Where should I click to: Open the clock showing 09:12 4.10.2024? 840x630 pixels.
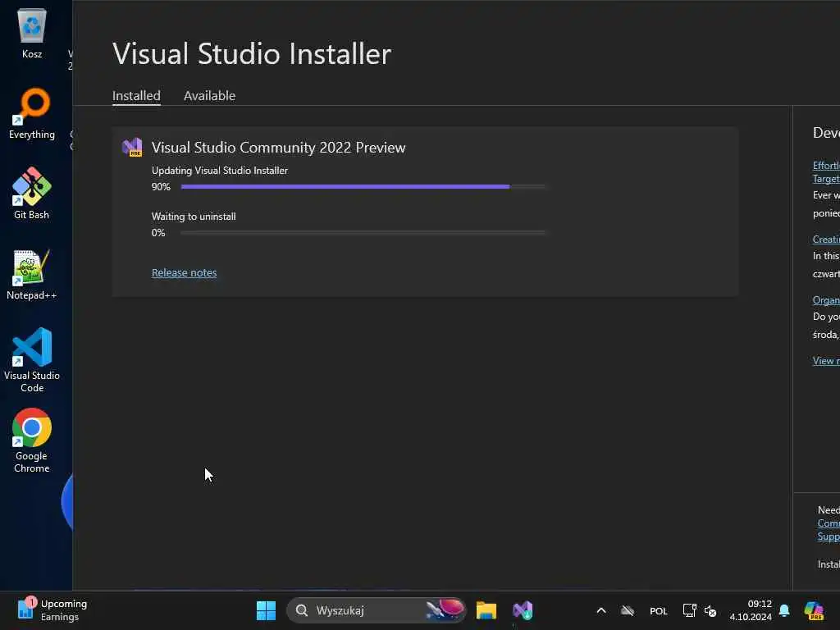point(751,610)
